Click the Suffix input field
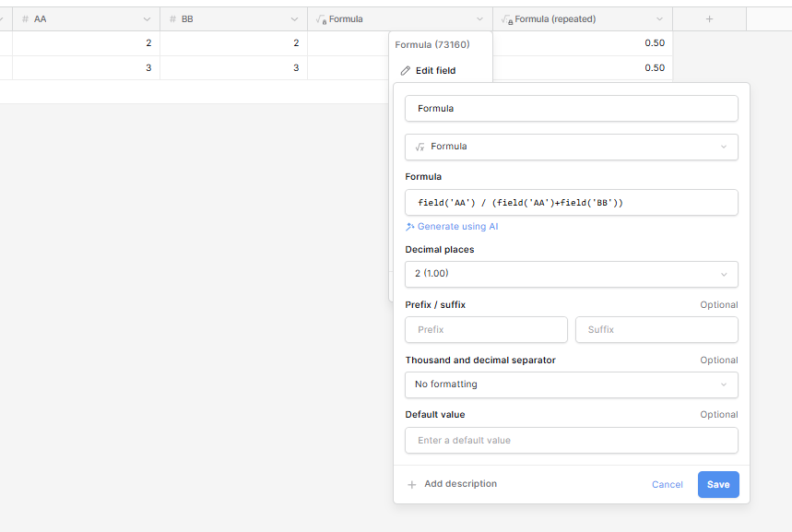792x532 pixels. (x=656, y=329)
